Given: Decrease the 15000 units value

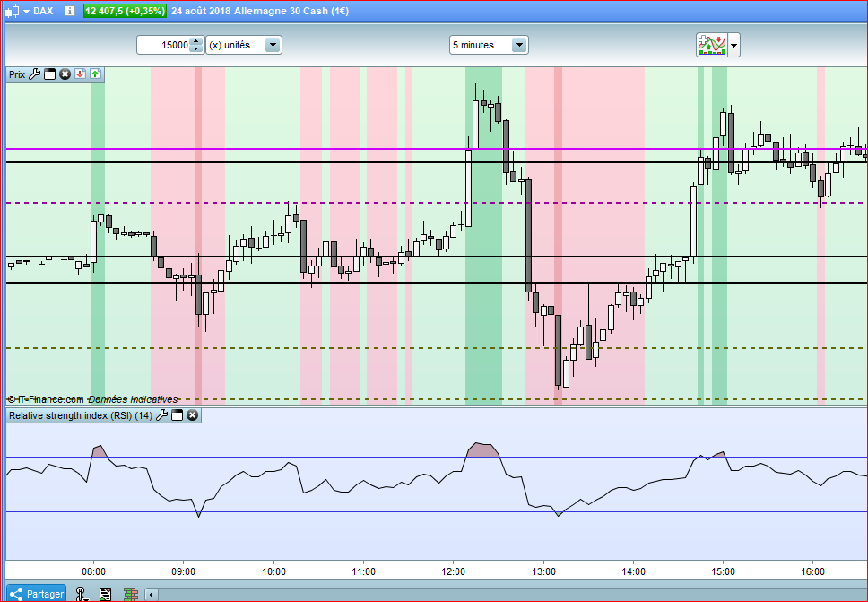Looking at the screenshot, I should click(196, 48).
